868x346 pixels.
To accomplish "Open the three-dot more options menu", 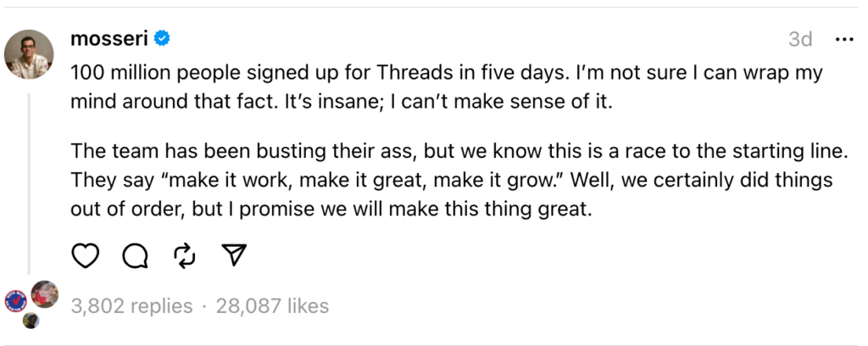I will (843, 39).
